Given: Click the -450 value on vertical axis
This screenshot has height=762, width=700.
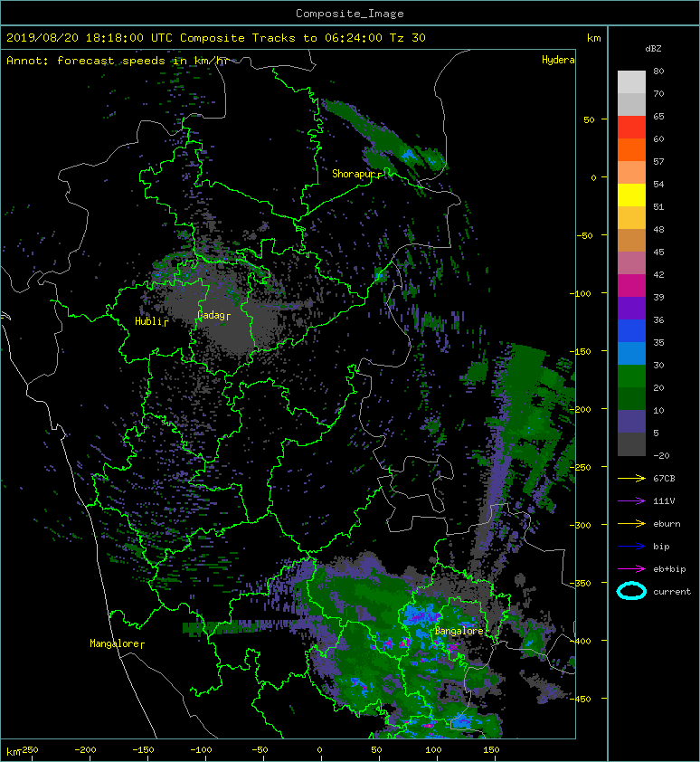Looking at the screenshot, I should click(x=582, y=699).
